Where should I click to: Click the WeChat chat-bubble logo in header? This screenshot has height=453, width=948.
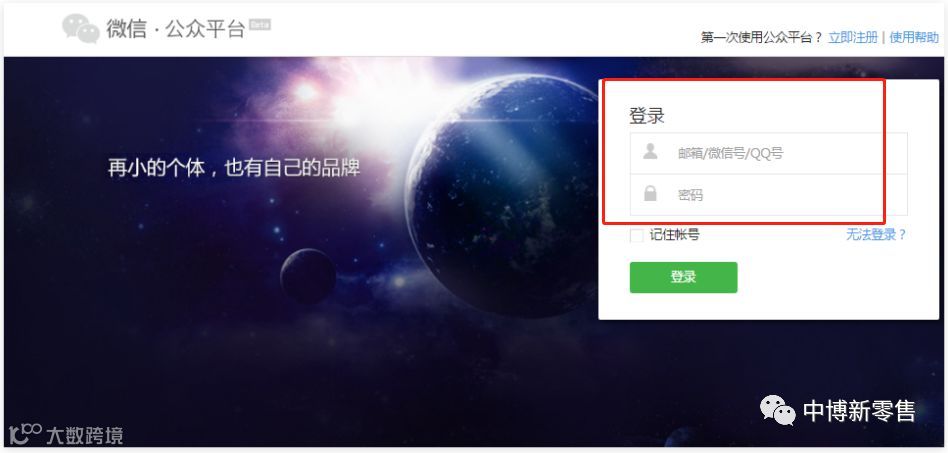pyautogui.click(x=81, y=28)
